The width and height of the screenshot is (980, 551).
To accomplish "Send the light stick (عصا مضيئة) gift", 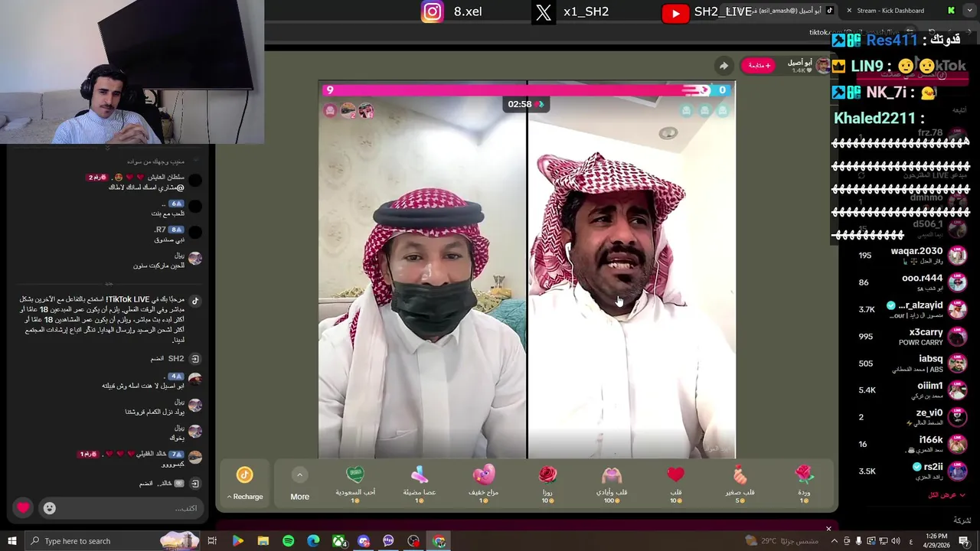I will pos(419,483).
